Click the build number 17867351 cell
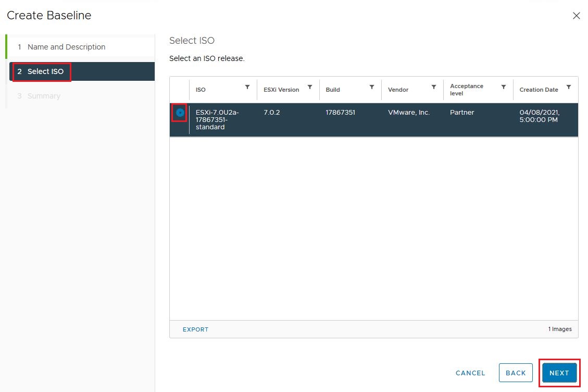The image size is (588, 392). tap(340, 113)
